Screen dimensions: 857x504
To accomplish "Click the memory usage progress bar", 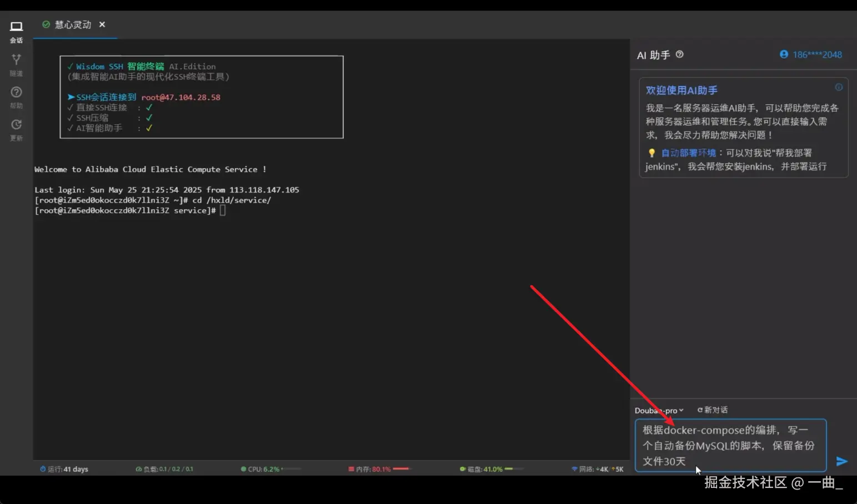I will (403, 469).
